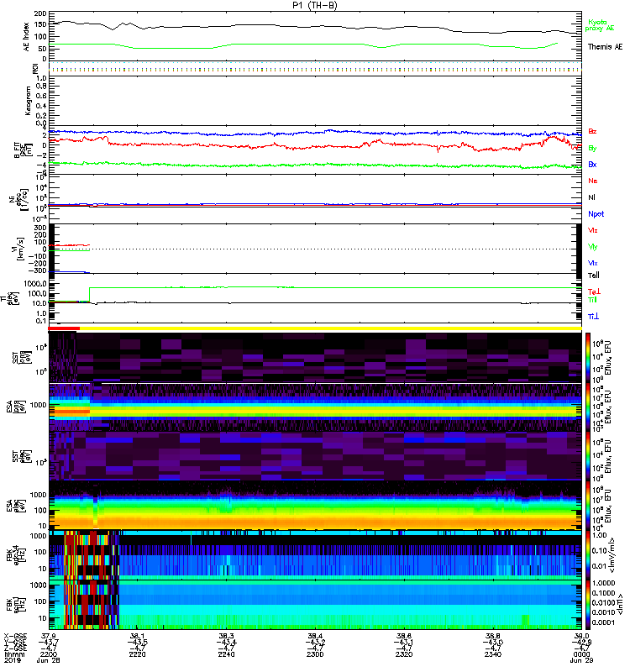This screenshot has height=672, width=630.
Task: Click the red "Vix" velocity legend label
Action: 592,230
